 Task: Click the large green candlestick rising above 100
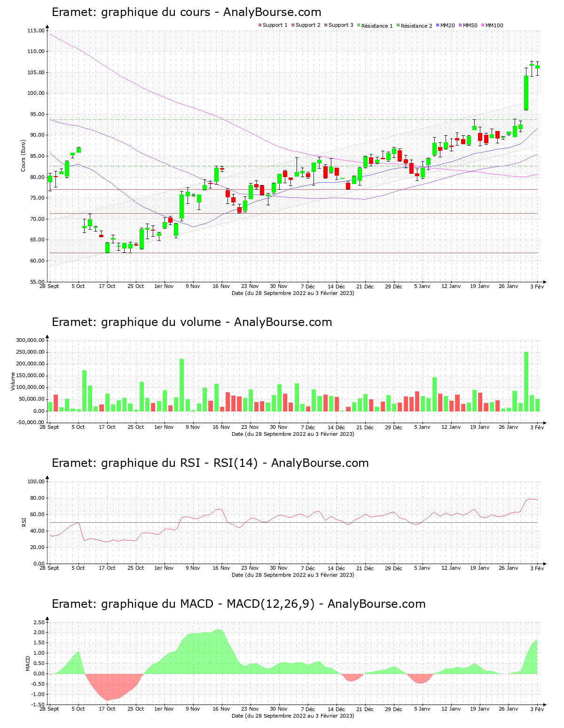point(526,93)
